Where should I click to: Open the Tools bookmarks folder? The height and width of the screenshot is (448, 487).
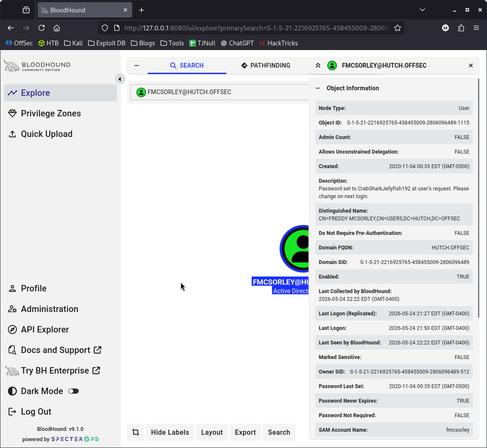(172, 43)
